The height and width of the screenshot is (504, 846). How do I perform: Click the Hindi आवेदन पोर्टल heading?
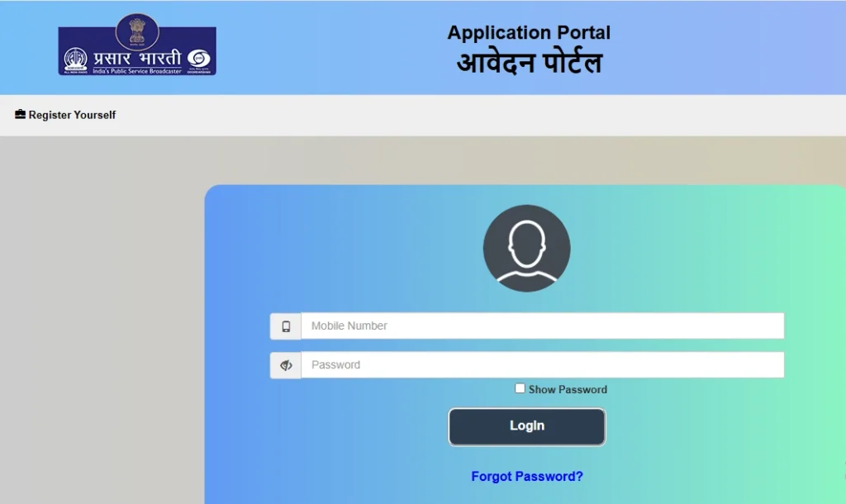pos(529,63)
